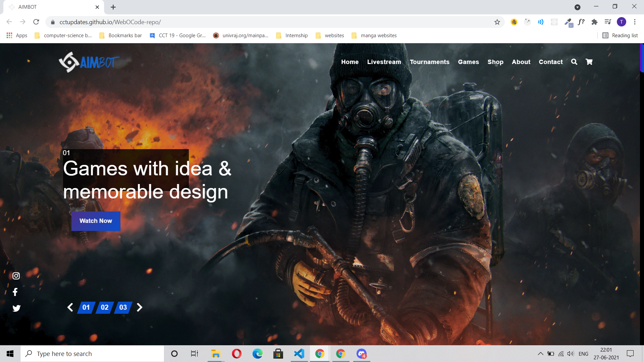Switch ENG input language
644x362 pixels.
[x=583, y=354]
